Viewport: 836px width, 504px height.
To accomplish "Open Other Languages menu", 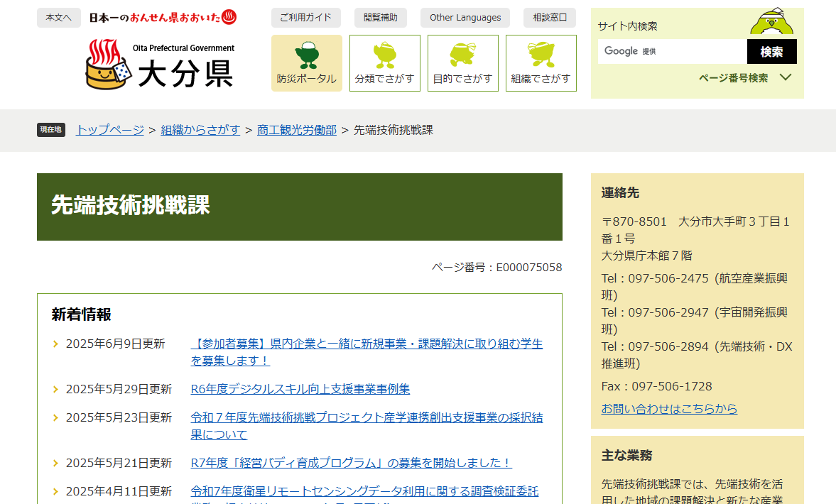I will tap(465, 18).
